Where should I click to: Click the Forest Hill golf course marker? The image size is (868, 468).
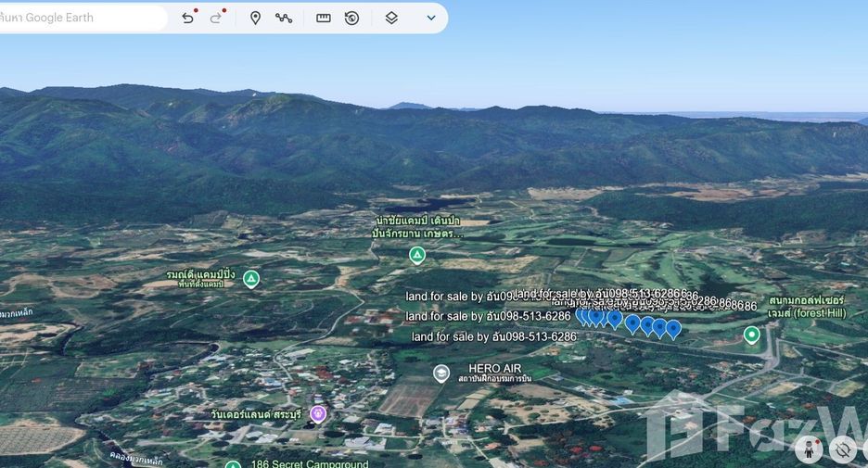coord(751,335)
